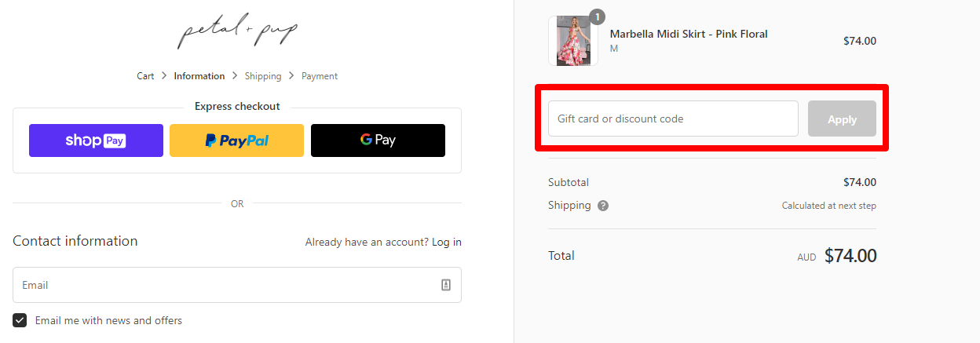
Task: Uncheck Email me with news and offers
Action: click(x=20, y=320)
